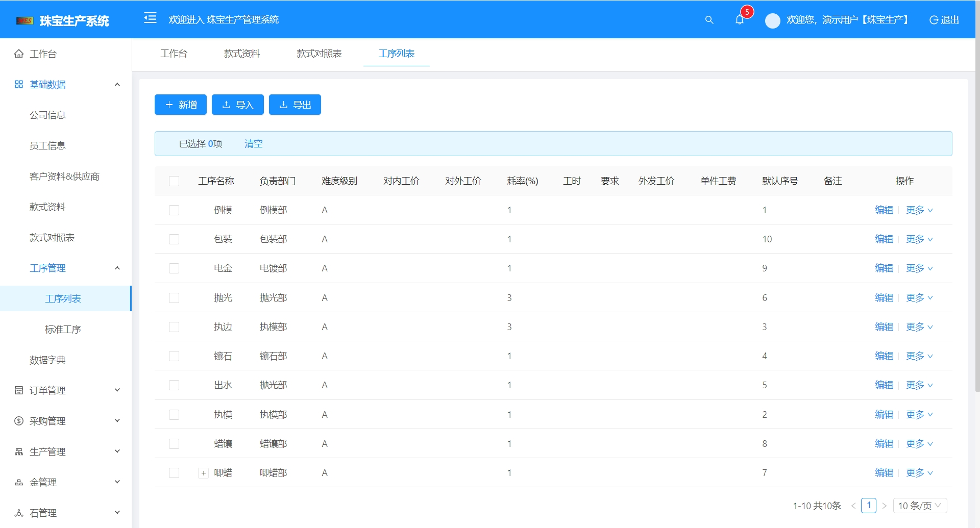Check the checkbox for the 抛光 row
The image size is (980, 528).
(x=174, y=297)
